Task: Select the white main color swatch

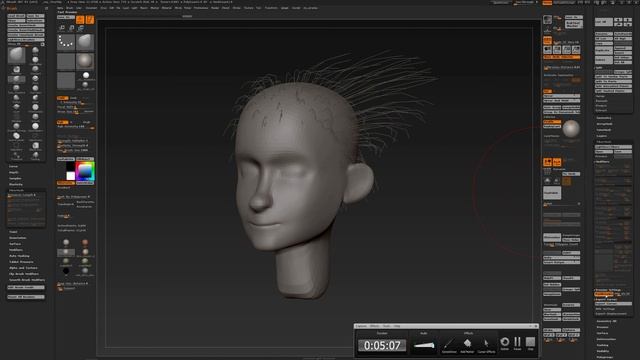Action: click(71, 176)
